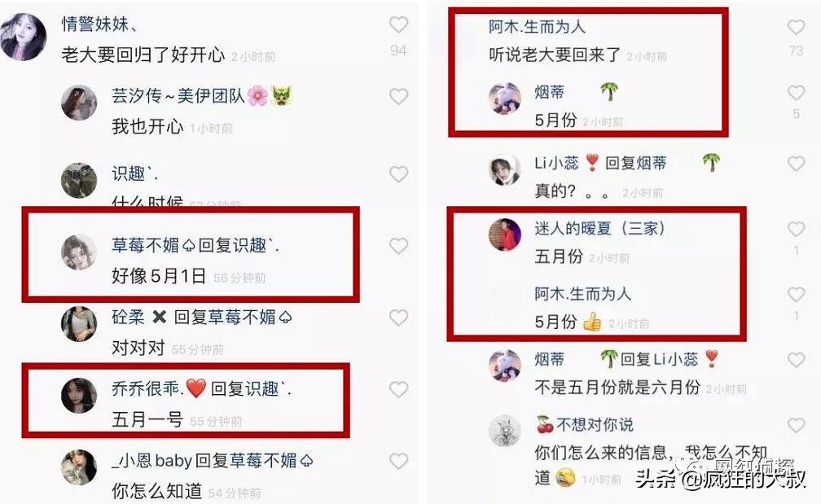Viewport: 821px width, 504px height.
Task: Open 乔乔很乖's profile picture
Action: (x=79, y=396)
